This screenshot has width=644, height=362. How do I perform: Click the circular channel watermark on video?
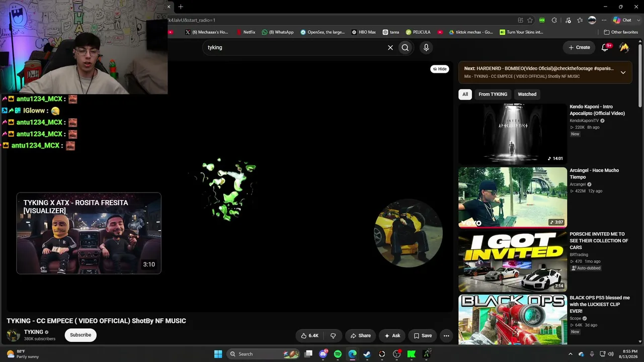tap(408, 233)
